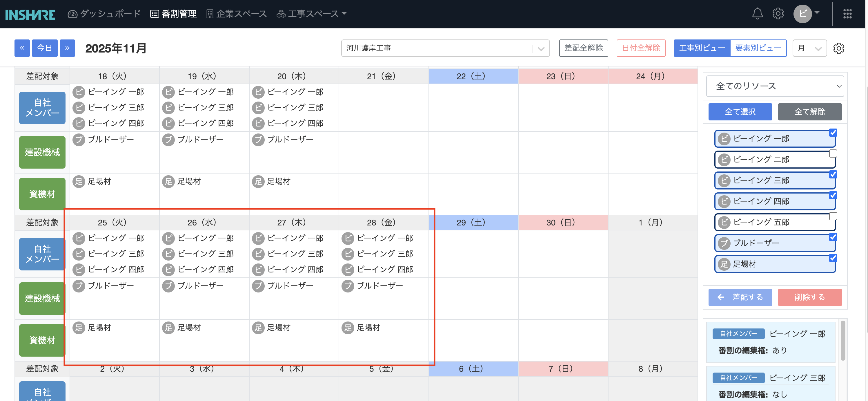868x401 pixels.
Task: Click 全て解除 button
Action: [810, 112]
